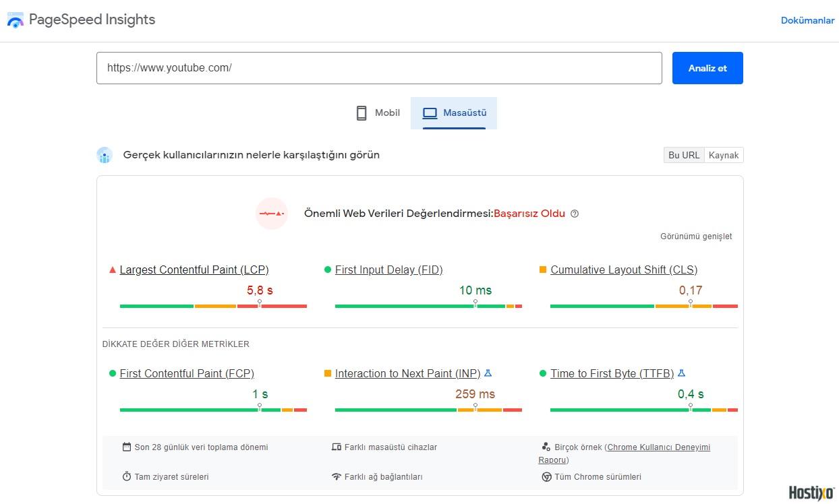Viewport: 839px width, 504px height.
Task: Click the INP distribution bar
Action: [428, 410]
